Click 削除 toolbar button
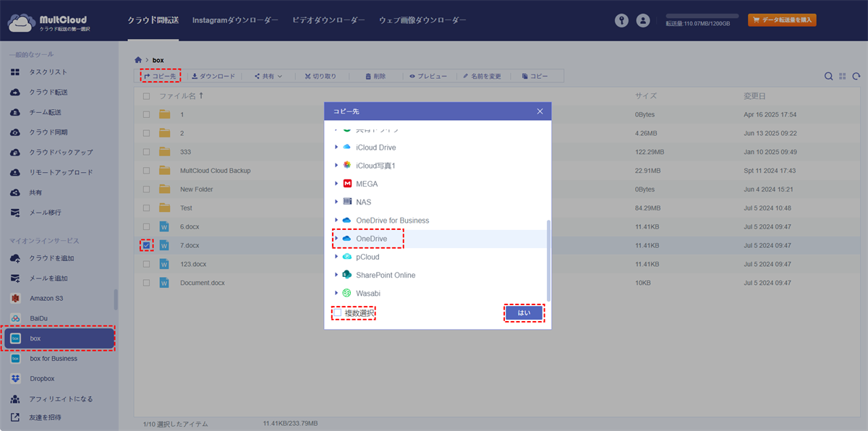 click(x=375, y=76)
